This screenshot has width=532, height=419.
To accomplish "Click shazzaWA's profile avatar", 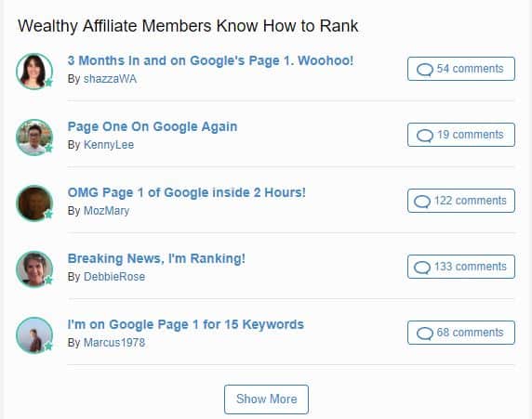I will coord(34,72).
